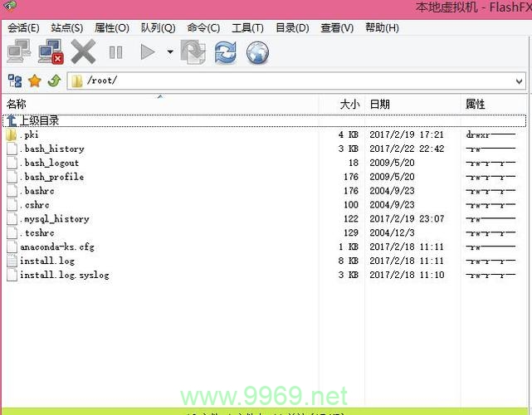The image size is (532, 415).
Task: Click the file icon beside anaconda-ks.cfg
Action: (12, 247)
